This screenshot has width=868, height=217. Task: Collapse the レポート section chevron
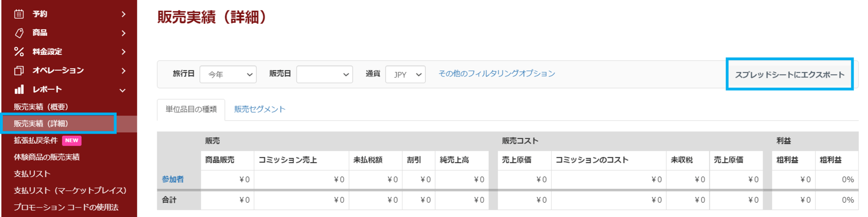pos(123,90)
